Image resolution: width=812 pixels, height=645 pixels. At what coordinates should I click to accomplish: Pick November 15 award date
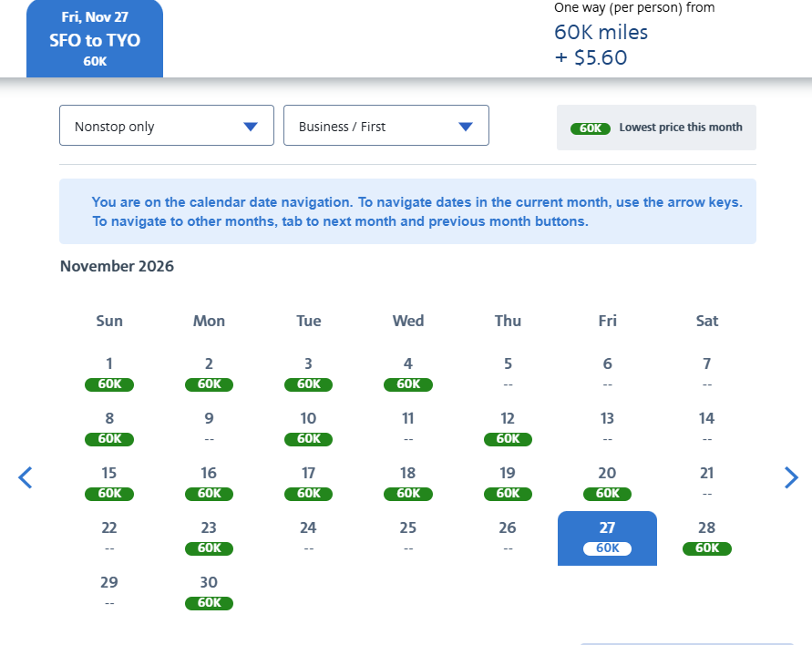(109, 484)
